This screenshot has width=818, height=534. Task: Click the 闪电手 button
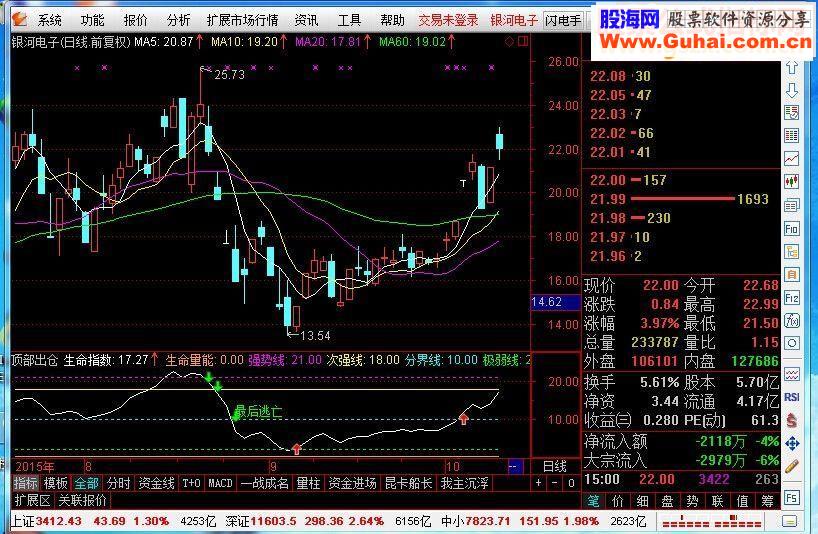click(x=563, y=20)
